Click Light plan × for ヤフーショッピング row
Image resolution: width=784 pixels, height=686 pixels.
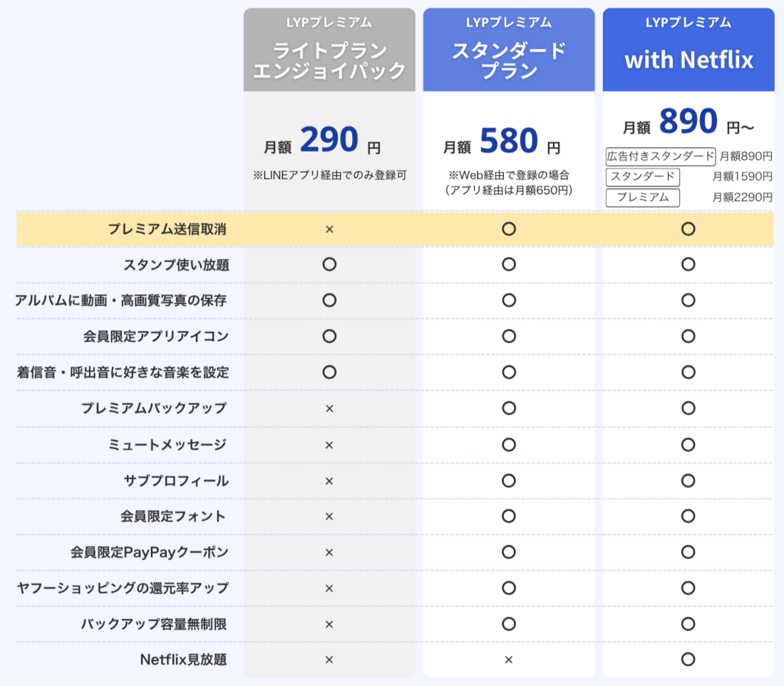[x=329, y=588]
